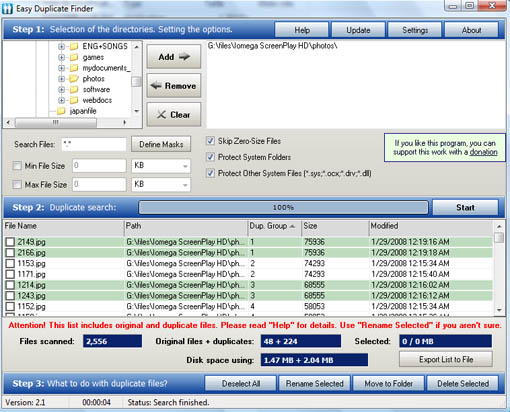Click the 100% search progress bar
510x412 pixels.
pyautogui.click(x=283, y=207)
